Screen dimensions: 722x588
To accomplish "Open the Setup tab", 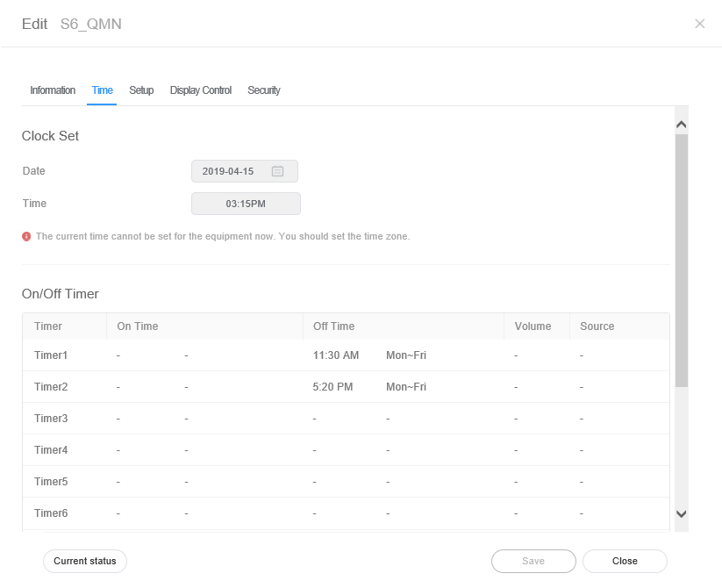I will click(141, 90).
